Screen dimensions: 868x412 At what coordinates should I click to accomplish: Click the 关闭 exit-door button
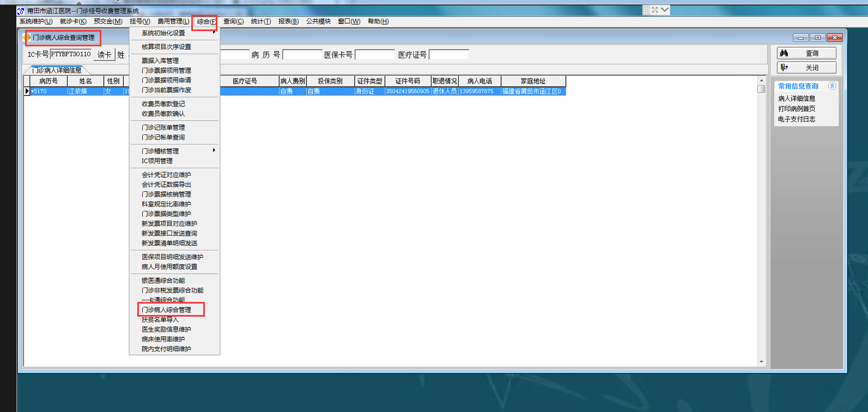click(806, 68)
